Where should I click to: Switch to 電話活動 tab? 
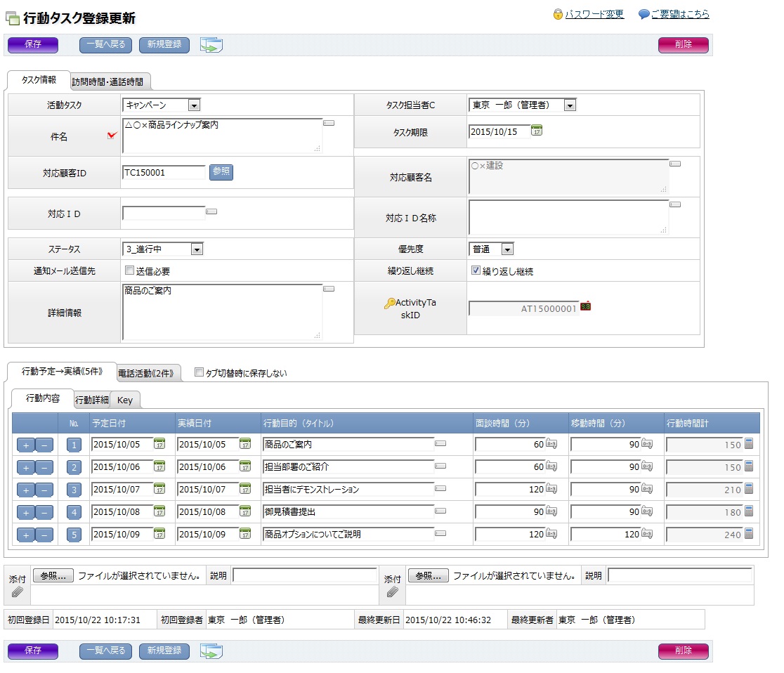tap(148, 373)
